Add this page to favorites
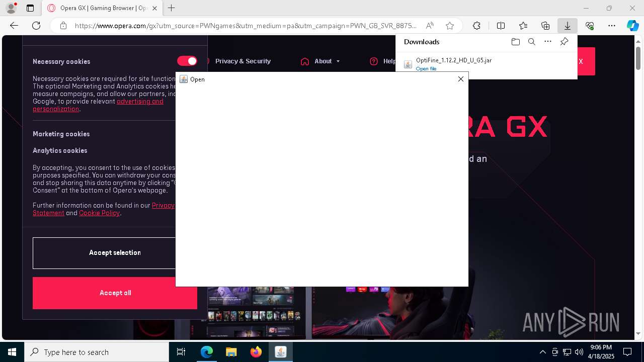The width and height of the screenshot is (644, 362). click(450, 26)
